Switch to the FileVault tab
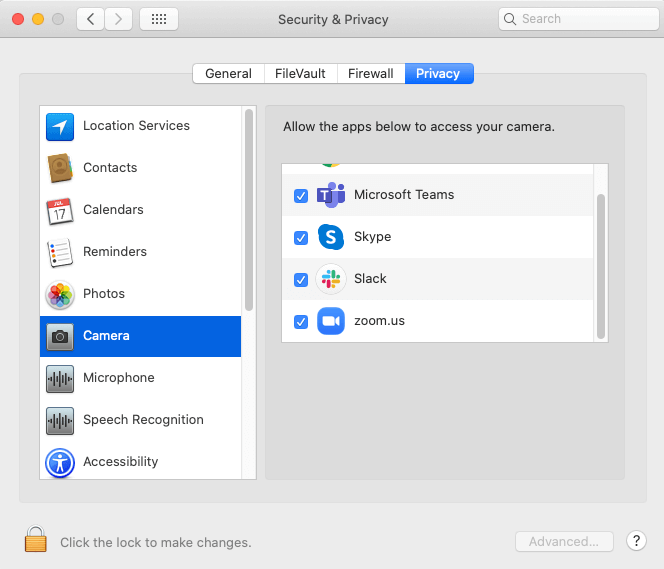The height and width of the screenshot is (569, 664). pyautogui.click(x=301, y=74)
